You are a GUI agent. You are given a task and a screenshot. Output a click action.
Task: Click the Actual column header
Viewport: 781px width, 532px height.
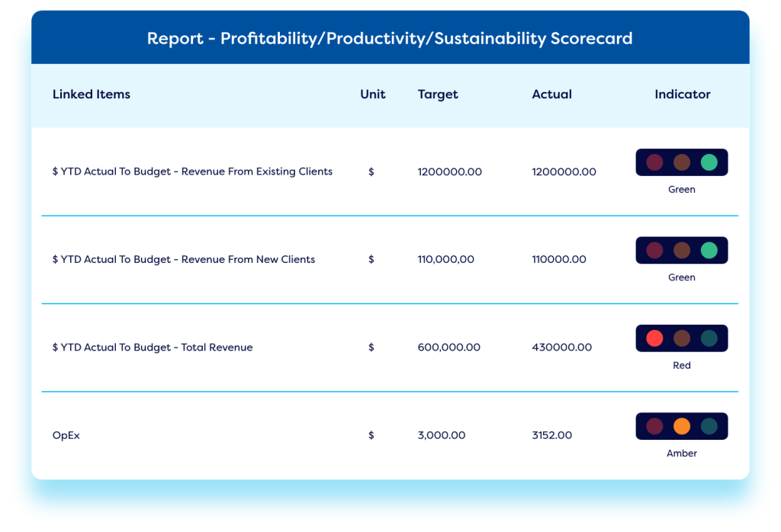click(x=551, y=95)
